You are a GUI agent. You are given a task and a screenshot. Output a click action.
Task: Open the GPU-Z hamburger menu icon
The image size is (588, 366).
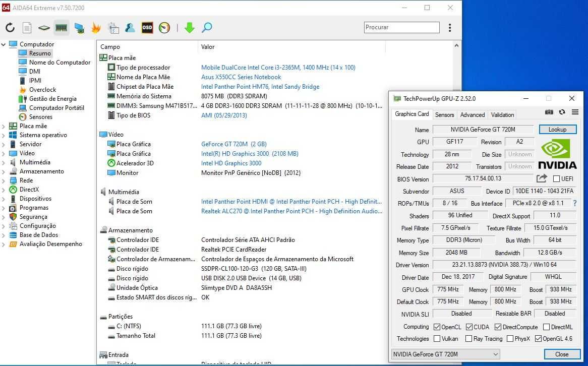pos(575,112)
